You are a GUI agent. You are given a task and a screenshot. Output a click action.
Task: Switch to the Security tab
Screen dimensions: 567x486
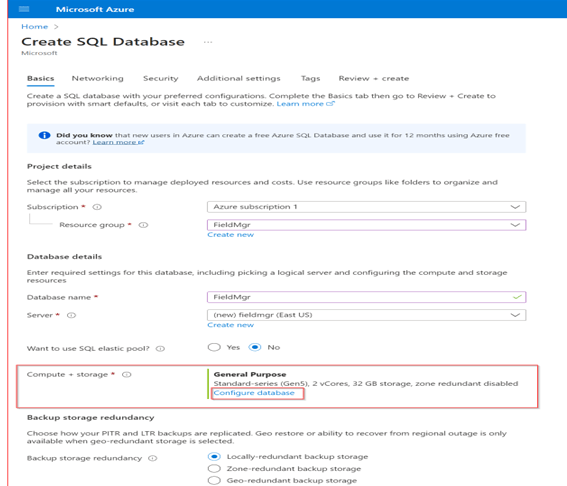tap(161, 78)
